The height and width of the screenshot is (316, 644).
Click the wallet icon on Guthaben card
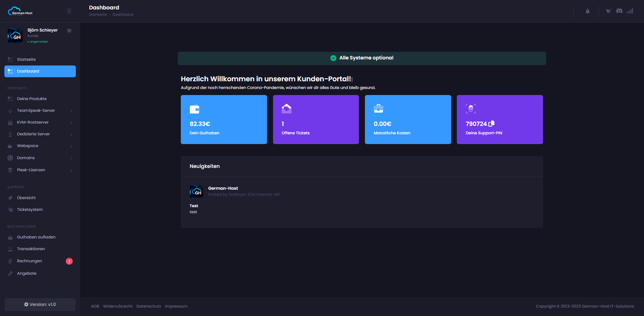tap(195, 109)
